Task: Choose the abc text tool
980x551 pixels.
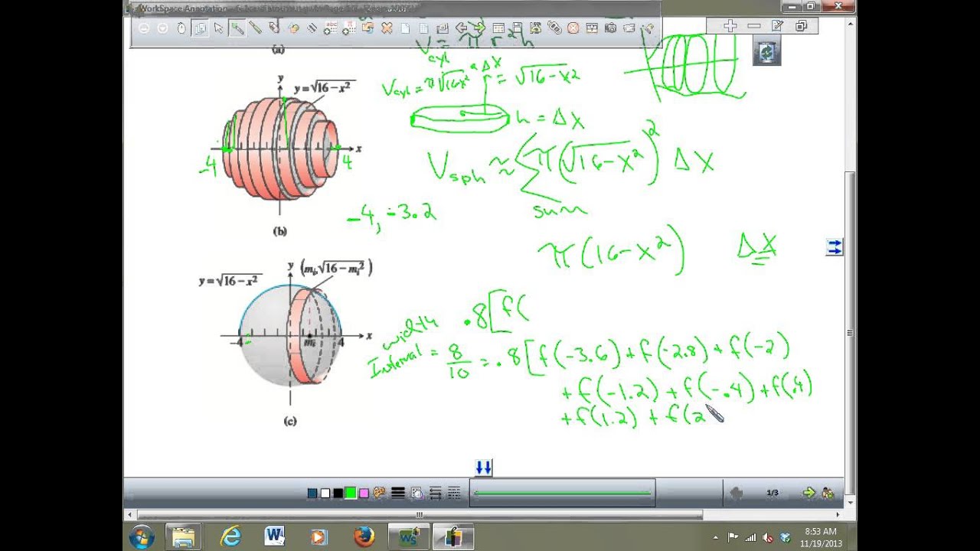Action: [x=330, y=28]
